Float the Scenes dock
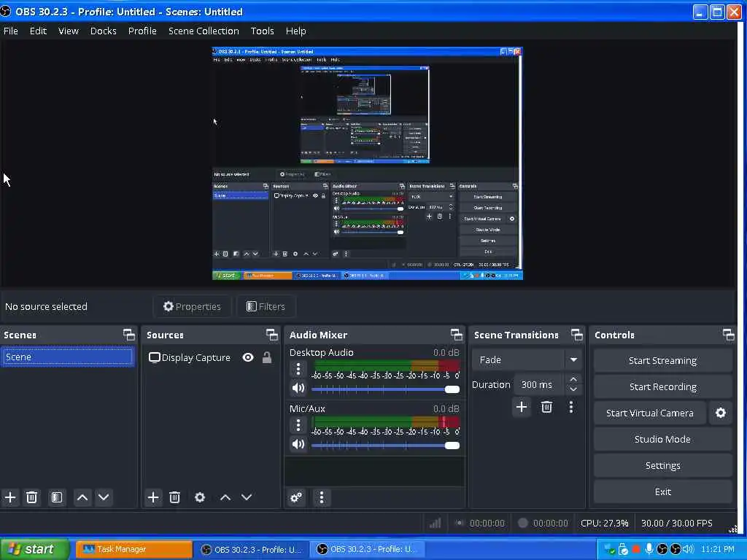The width and height of the screenshot is (747, 560). point(129,335)
